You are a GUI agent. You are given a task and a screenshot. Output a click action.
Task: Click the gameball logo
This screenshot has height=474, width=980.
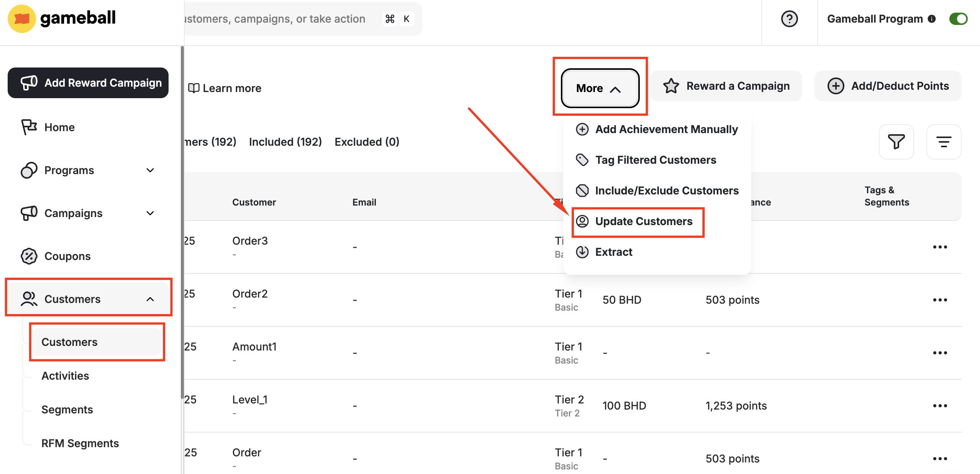(x=62, y=18)
